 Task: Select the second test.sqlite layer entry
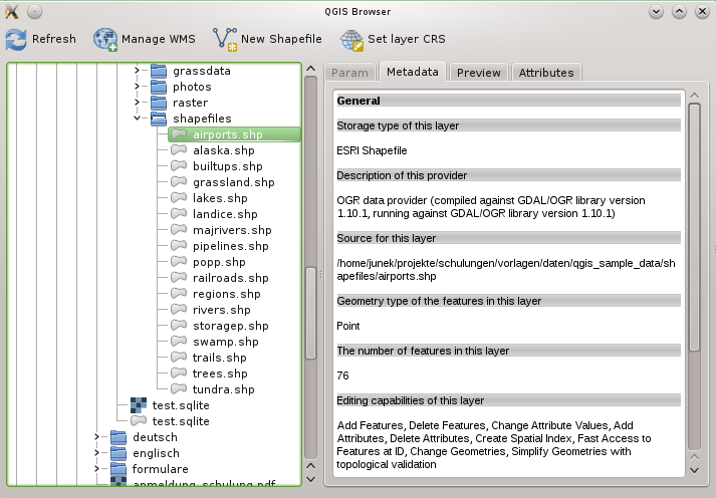coord(181,421)
